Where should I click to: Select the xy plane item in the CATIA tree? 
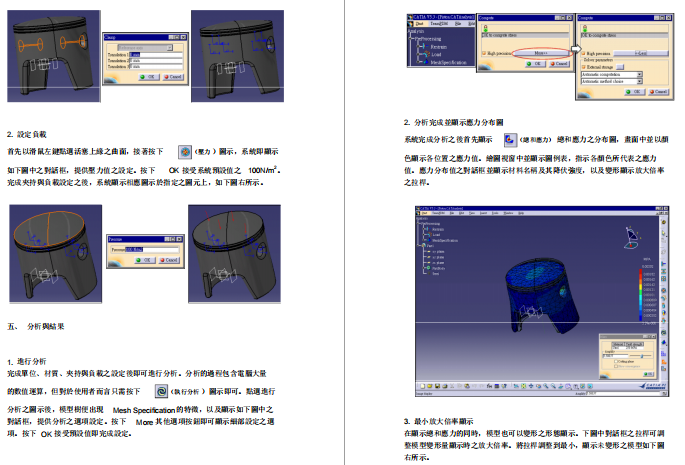point(436,252)
